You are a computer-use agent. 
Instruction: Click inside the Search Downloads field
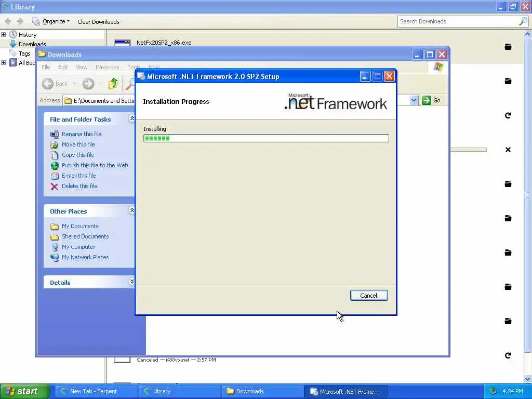point(458,21)
